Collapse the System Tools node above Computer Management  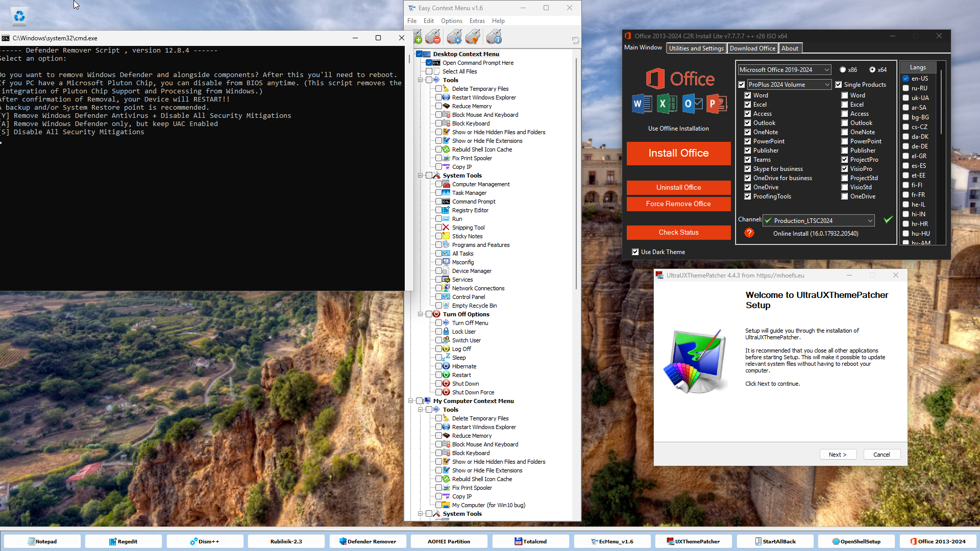[421, 176]
